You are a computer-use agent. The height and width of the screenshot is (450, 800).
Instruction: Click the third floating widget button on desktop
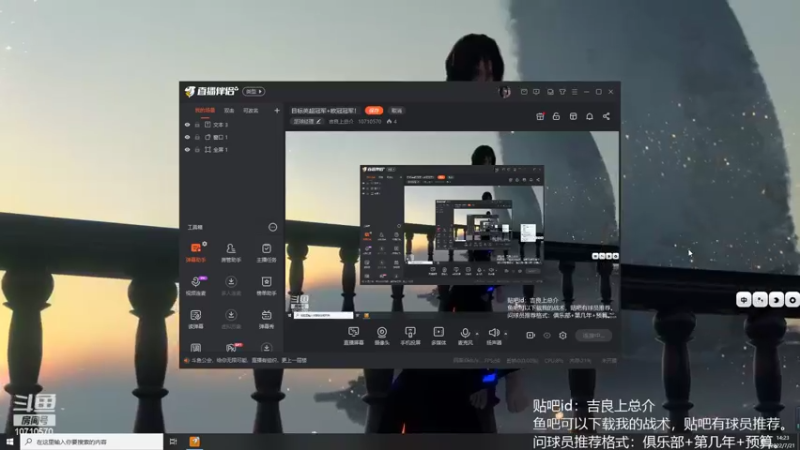pyautogui.click(x=776, y=300)
